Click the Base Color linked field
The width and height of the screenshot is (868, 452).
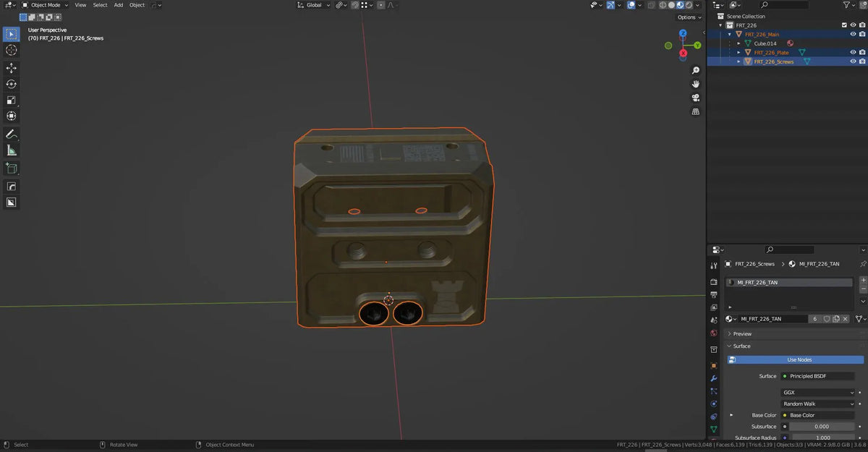tap(818, 415)
